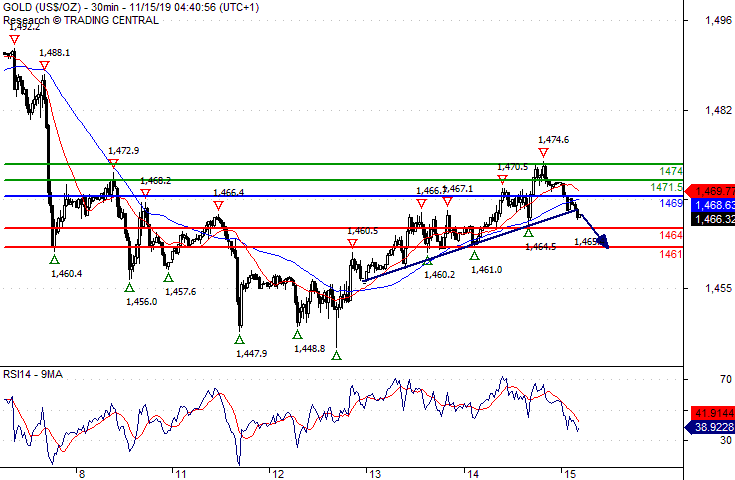Click the 1,488.1 high price label
735x480 pixels.
pyautogui.click(x=55, y=52)
